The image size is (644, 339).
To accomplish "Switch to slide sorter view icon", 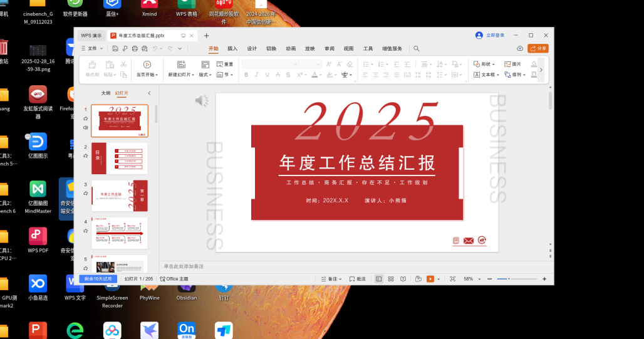I will coord(391,279).
